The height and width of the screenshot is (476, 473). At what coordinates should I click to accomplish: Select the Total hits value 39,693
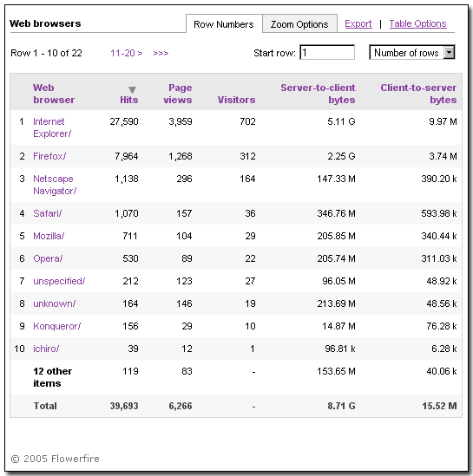click(x=124, y=406)
